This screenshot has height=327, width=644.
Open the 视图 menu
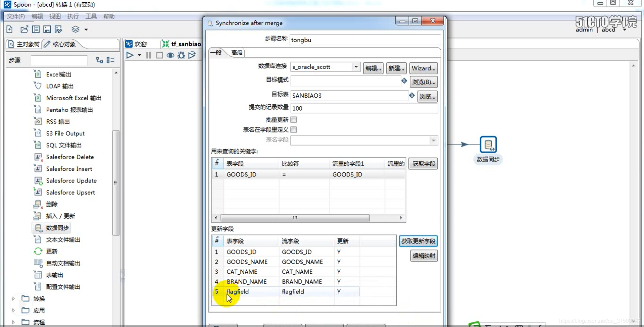pos(55,16)
